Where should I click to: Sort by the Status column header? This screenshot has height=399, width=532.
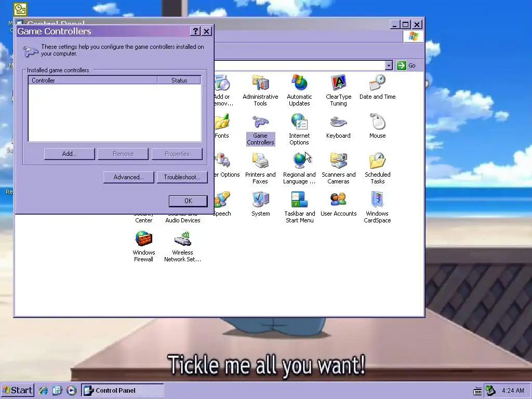[x=179, y=81]
